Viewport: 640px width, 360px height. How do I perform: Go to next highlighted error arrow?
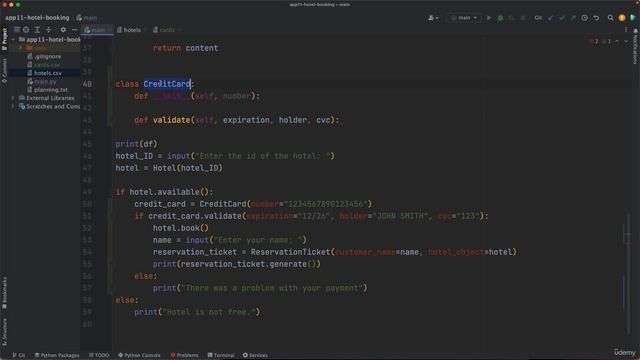(626, 41)
